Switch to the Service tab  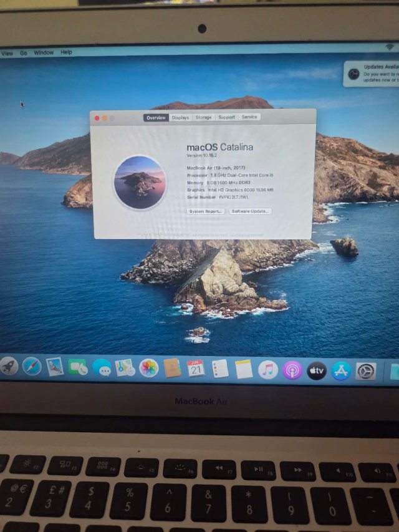click(x=249, y=117)
